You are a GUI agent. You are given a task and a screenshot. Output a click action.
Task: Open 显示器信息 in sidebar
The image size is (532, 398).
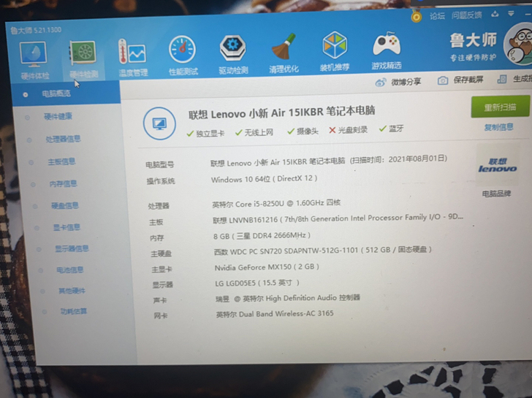click(72, 248)
